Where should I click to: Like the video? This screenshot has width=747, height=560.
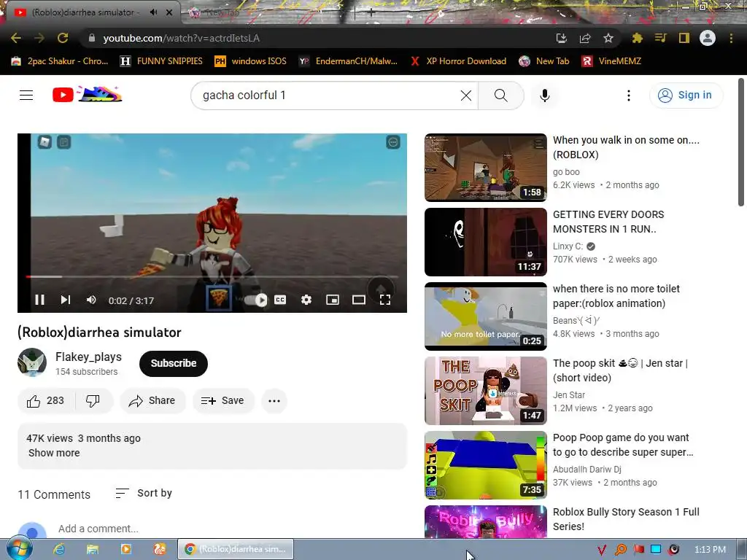point(46,401)
